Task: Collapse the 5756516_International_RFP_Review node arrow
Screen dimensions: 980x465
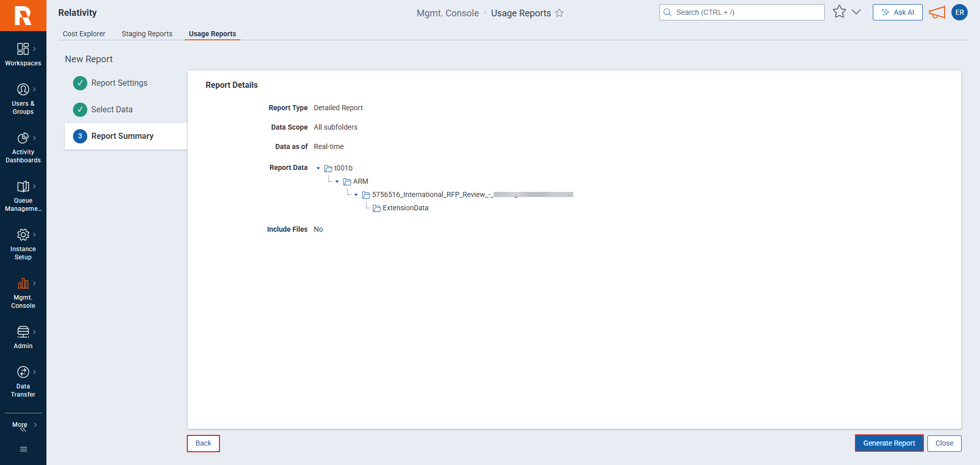Action: [x=356, y=195]
